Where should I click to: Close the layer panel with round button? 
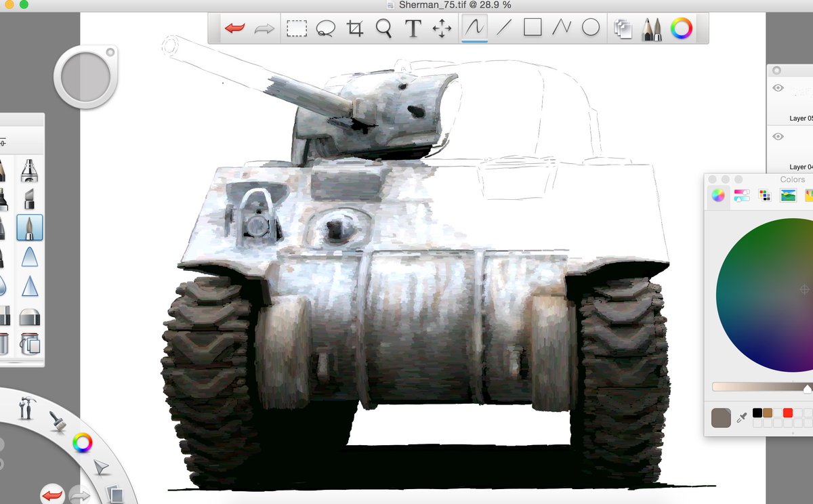776,70
